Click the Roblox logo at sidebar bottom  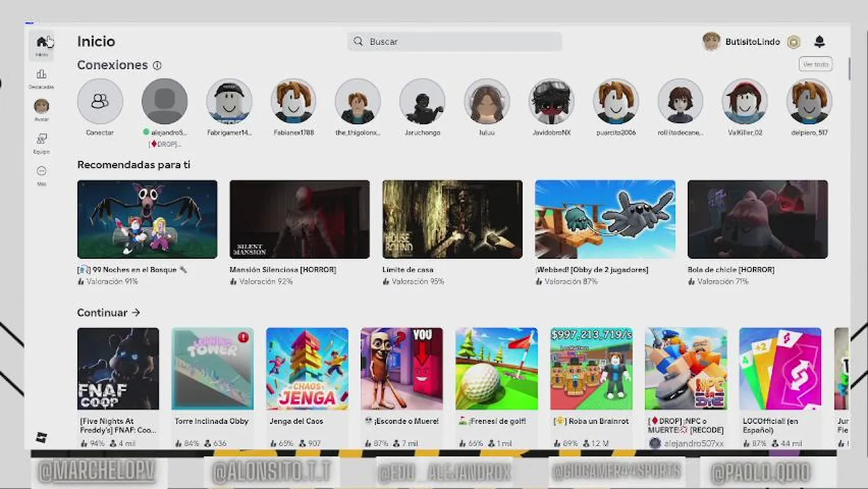[x=41, y=437]
